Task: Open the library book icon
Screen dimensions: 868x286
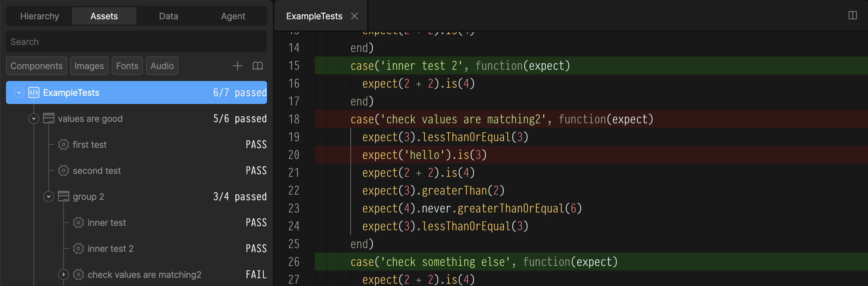Action: point(258,66)
